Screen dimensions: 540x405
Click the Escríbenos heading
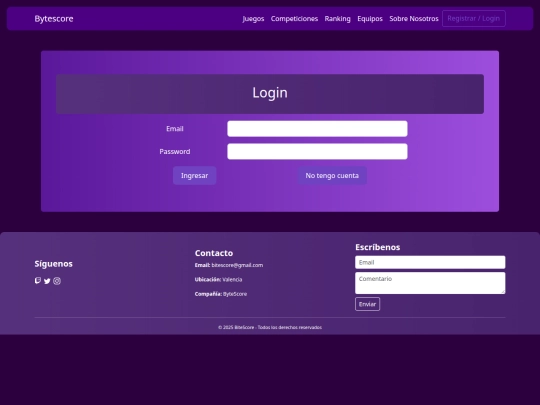pos(377,247)
